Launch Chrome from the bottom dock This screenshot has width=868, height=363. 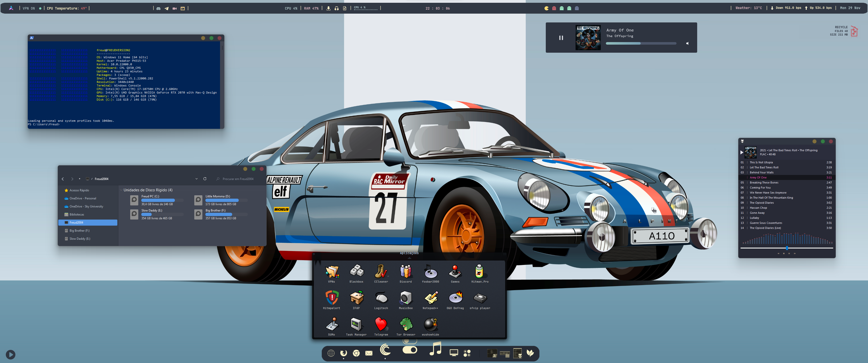[x=356, y=353]
